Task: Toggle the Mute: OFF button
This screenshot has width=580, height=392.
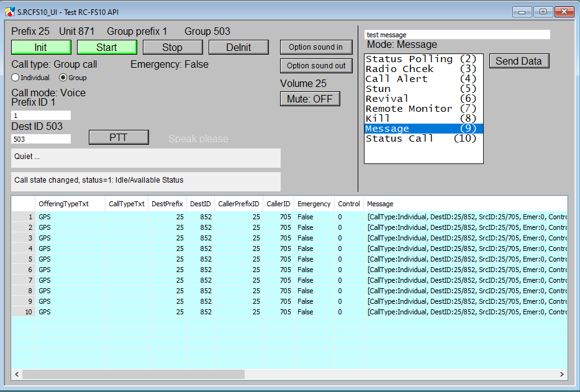Action: tap(310, 99)
